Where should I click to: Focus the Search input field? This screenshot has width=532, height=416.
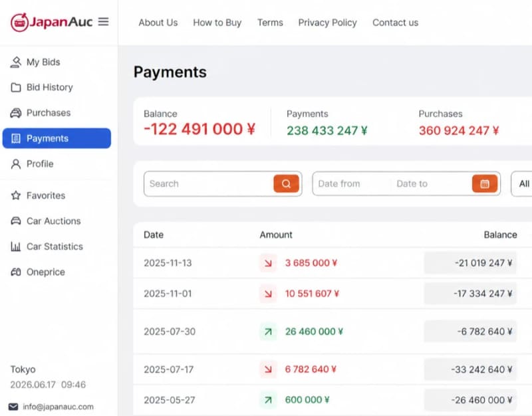209,183
